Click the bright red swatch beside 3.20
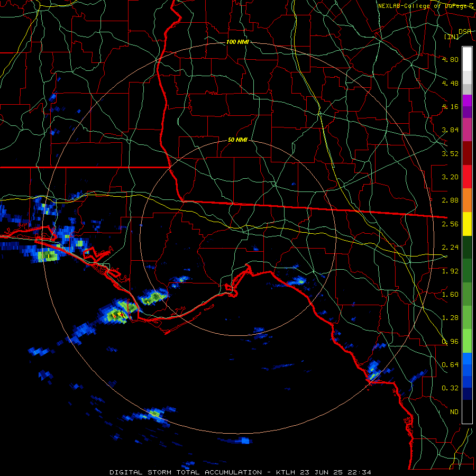Screen dimensions: 476x476 point(467,177)
